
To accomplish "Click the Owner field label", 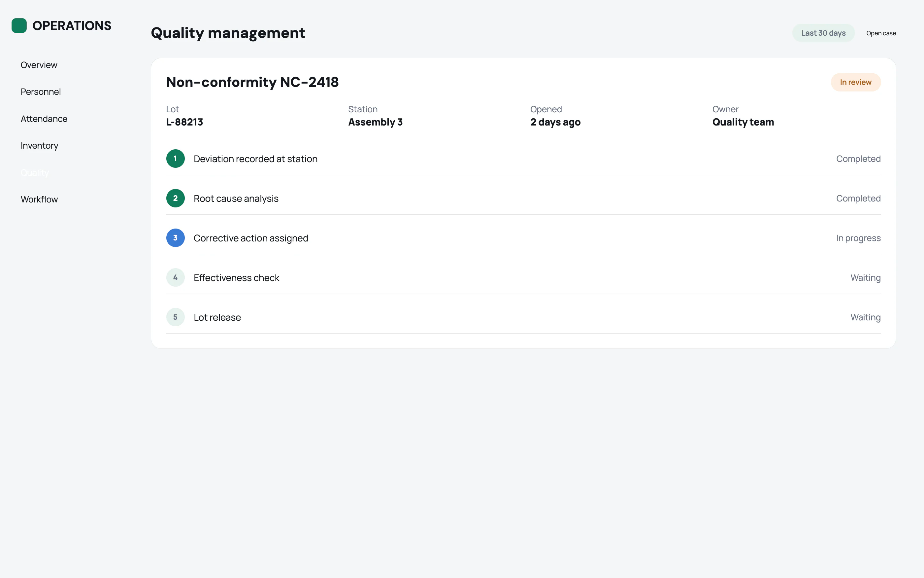I will coord(725,109).
